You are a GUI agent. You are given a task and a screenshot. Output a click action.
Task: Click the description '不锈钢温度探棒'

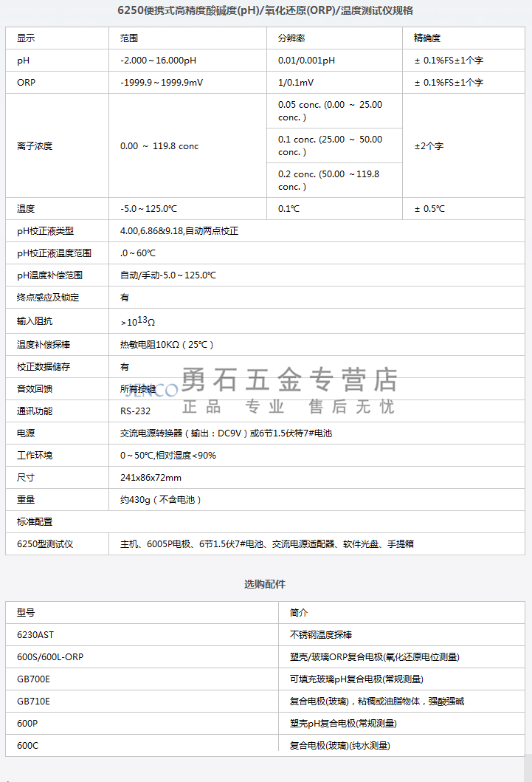tap(321, 635)
